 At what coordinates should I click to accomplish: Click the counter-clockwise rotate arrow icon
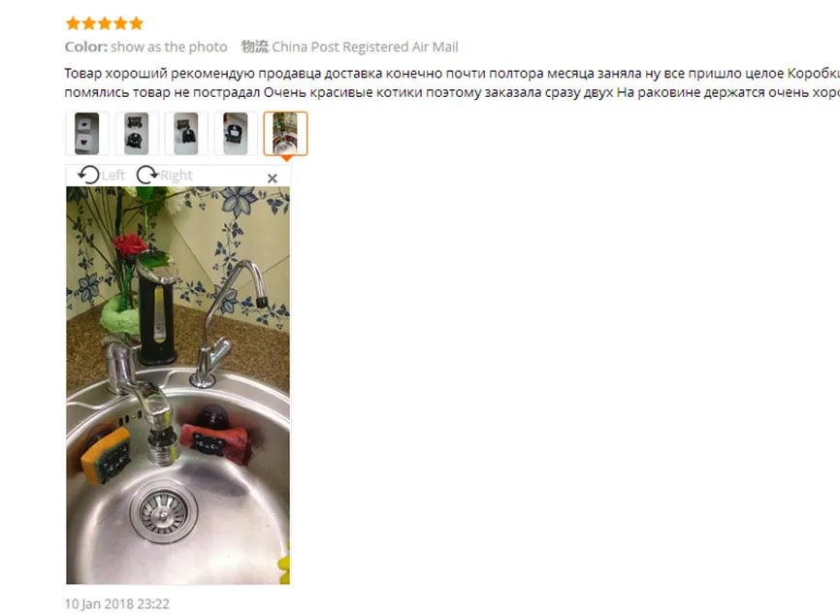pyautogui.click(x=88, y=175)
